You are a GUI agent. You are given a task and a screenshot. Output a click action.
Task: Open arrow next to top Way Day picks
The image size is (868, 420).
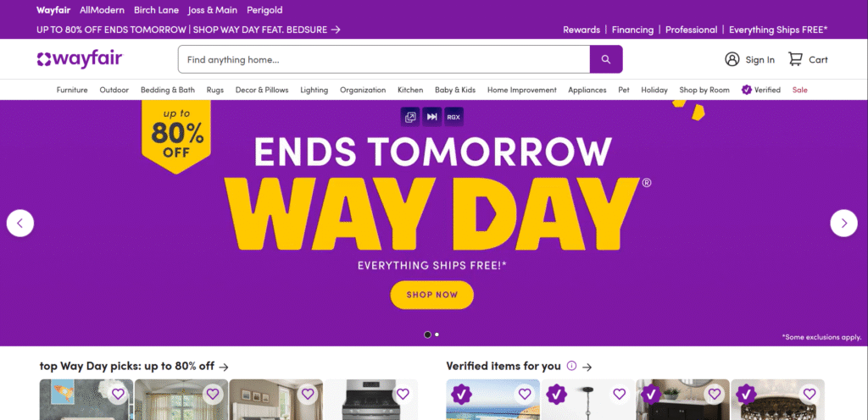pyautogui.click(x=224, y=367)
